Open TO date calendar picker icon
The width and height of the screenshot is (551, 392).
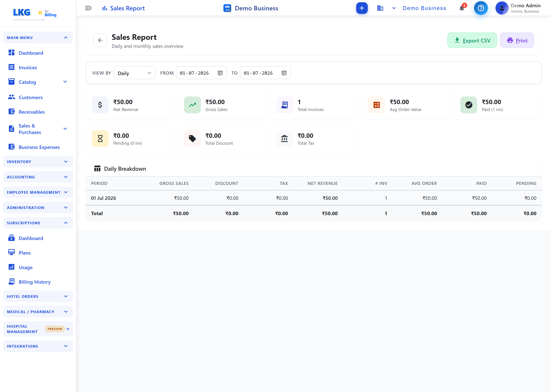pos(284,73)
